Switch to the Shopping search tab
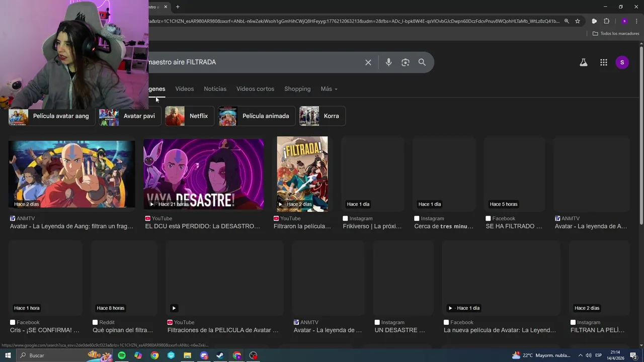 point(297,89)
